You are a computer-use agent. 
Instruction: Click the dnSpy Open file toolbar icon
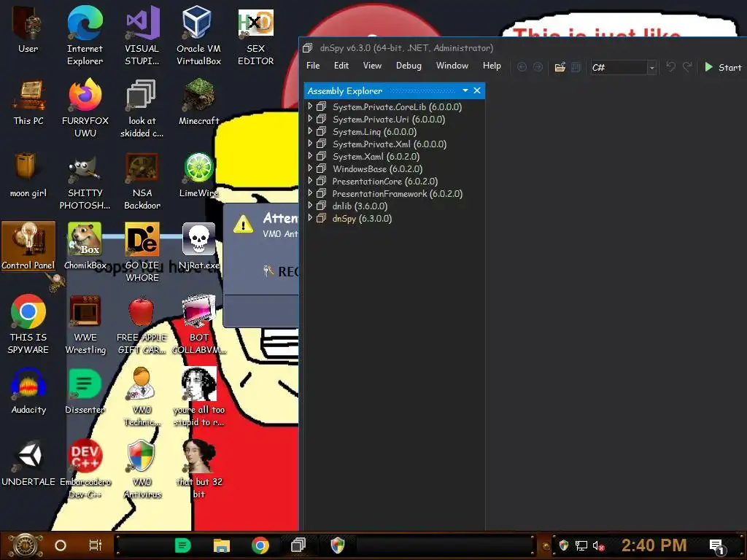(560, 67)
